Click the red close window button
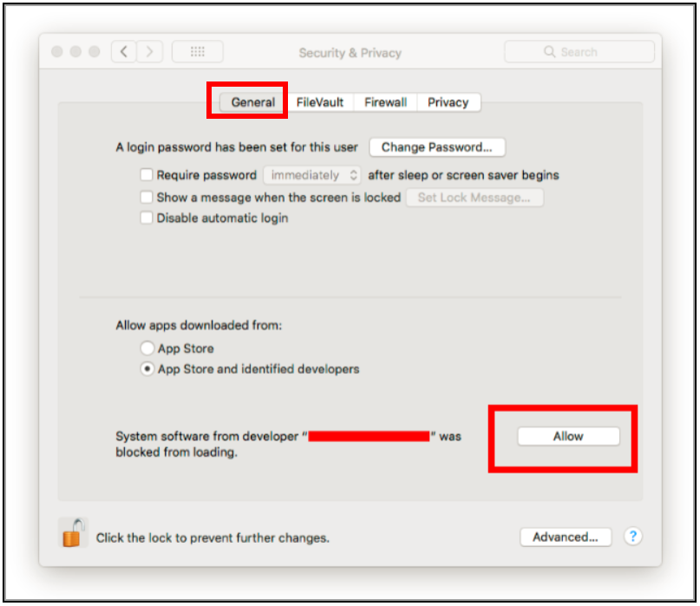 click(x=57, y=52)
